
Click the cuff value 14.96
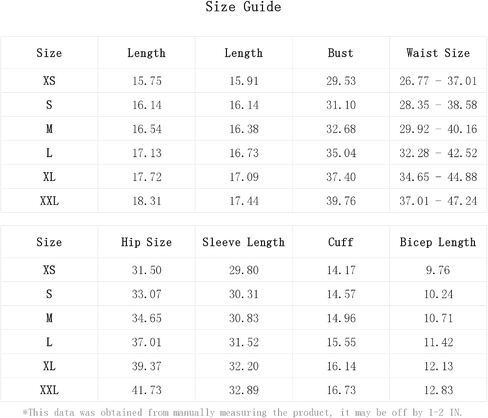click(341, 318)
